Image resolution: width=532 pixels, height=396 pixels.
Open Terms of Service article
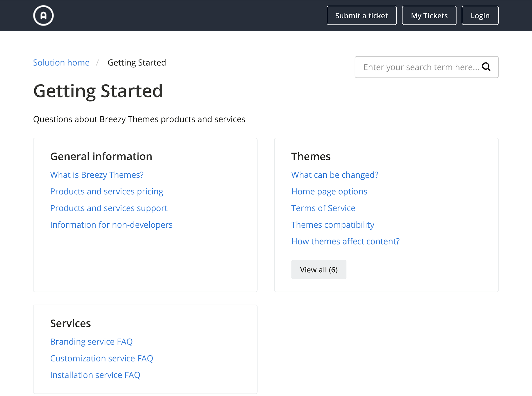coord(323,208)
